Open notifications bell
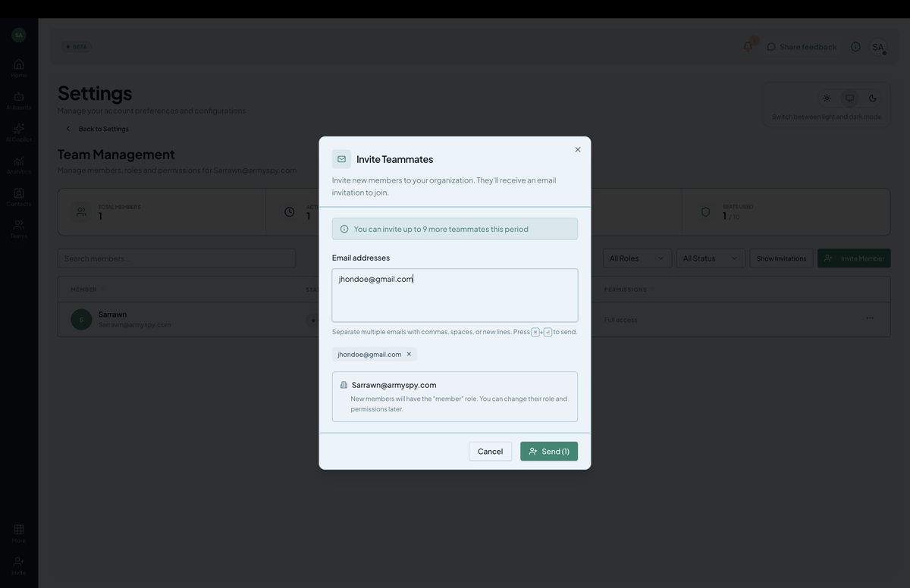 click(748, 46)
